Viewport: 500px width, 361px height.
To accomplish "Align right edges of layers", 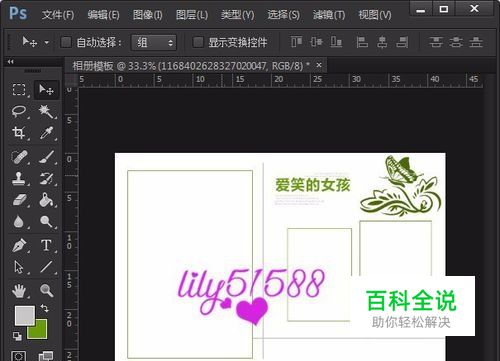I will coord(402,42).
